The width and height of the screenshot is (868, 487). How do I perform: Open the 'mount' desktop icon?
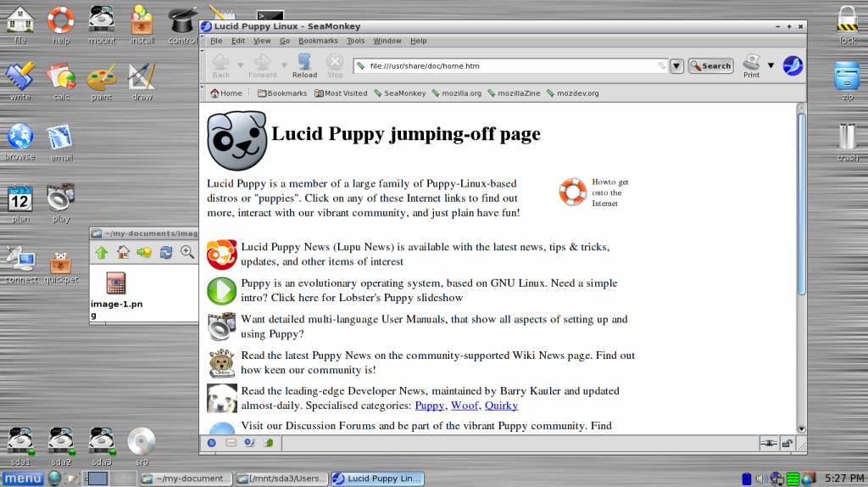click(102, 25)
